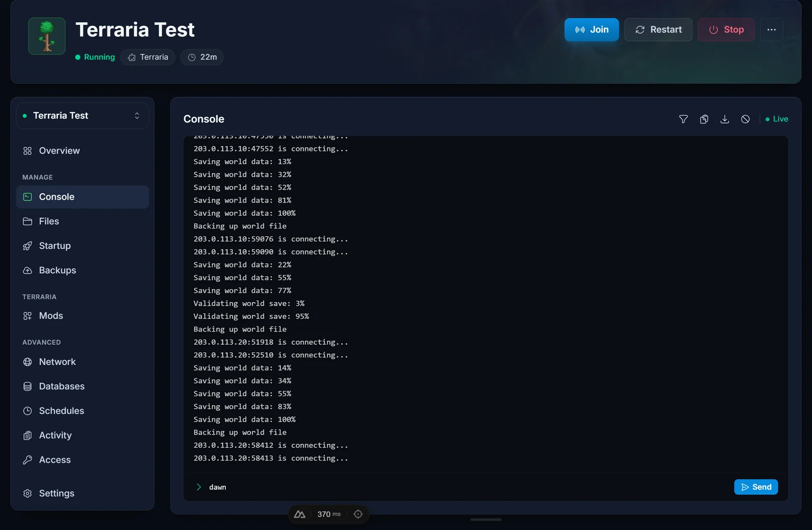
Task: Open the Activity log
Action: (82, 435)
